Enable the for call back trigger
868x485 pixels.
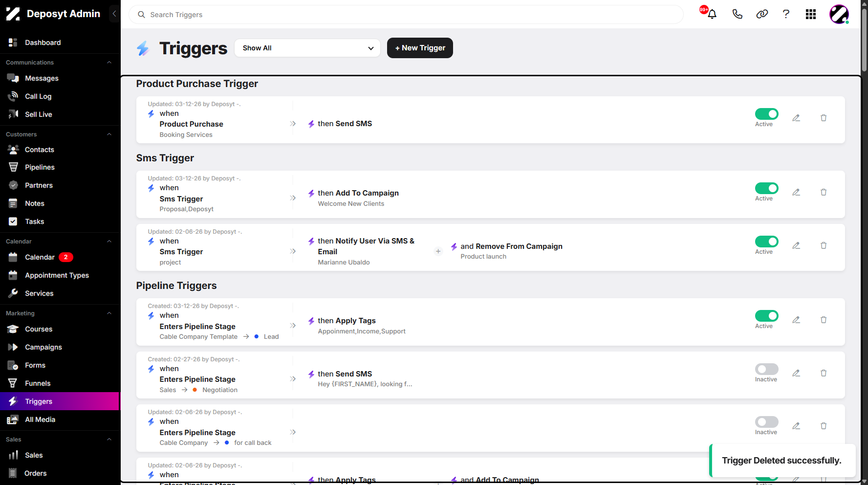766,422
